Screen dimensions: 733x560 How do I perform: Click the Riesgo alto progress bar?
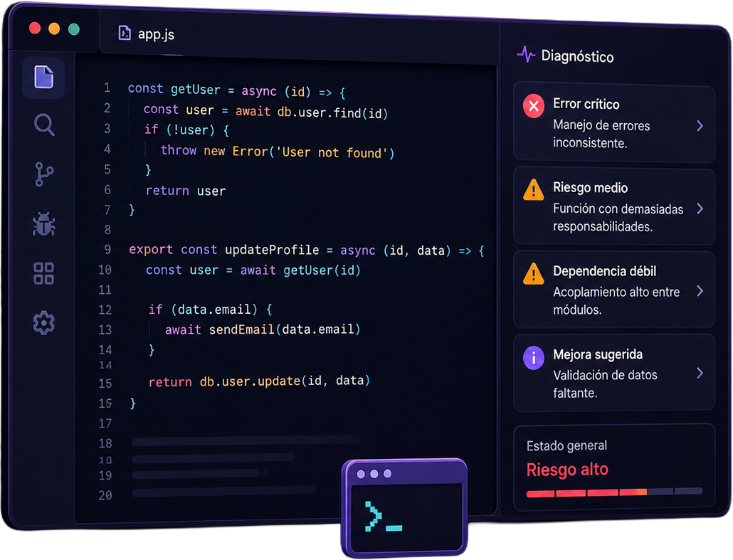coord(614,492)
